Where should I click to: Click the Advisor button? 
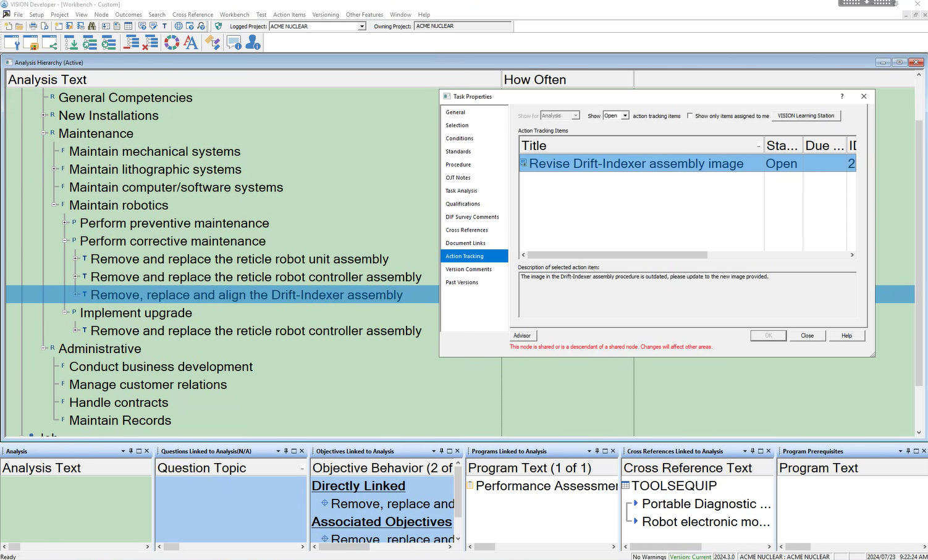tap(522, 336)
